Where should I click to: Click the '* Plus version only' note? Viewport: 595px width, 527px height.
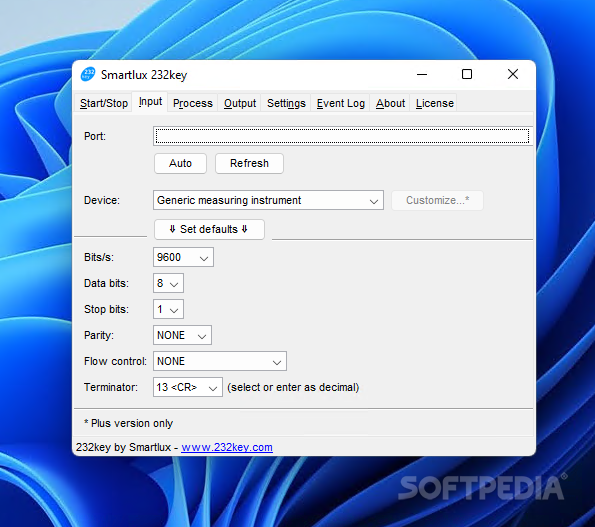(128, 423)
